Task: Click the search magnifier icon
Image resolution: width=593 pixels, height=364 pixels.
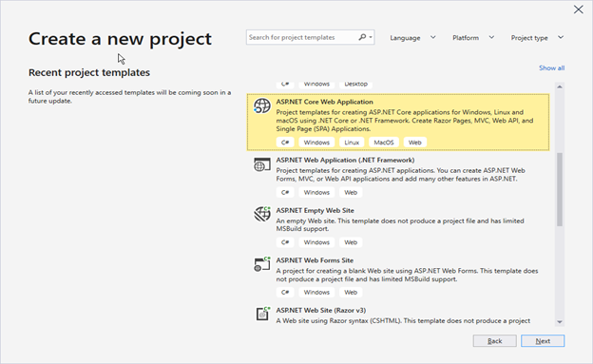Action: 362,37
